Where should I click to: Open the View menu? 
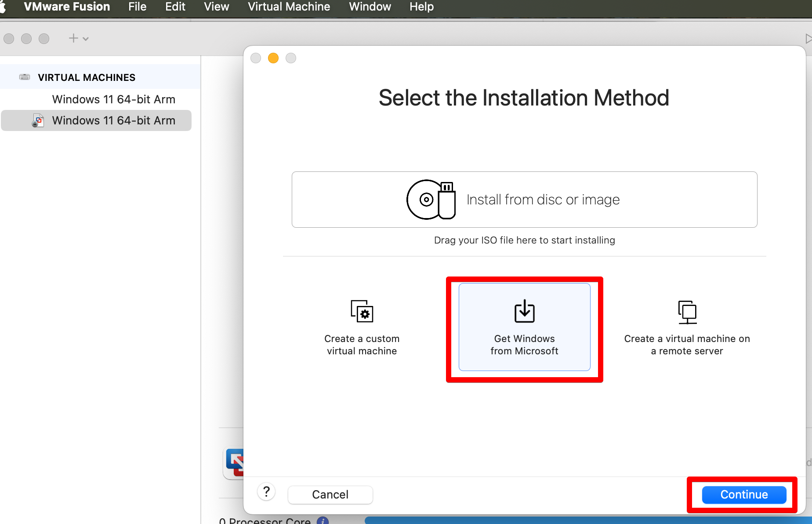217,7
